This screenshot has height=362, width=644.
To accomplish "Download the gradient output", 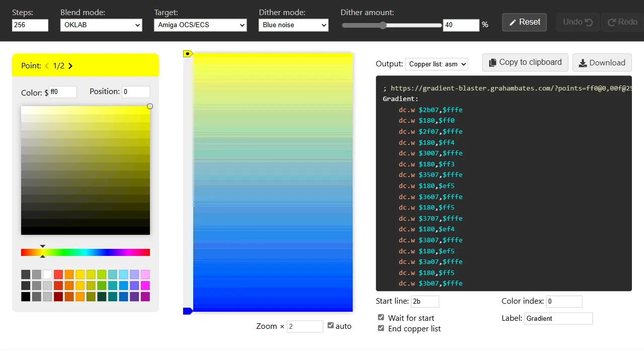I will [602, 63].
